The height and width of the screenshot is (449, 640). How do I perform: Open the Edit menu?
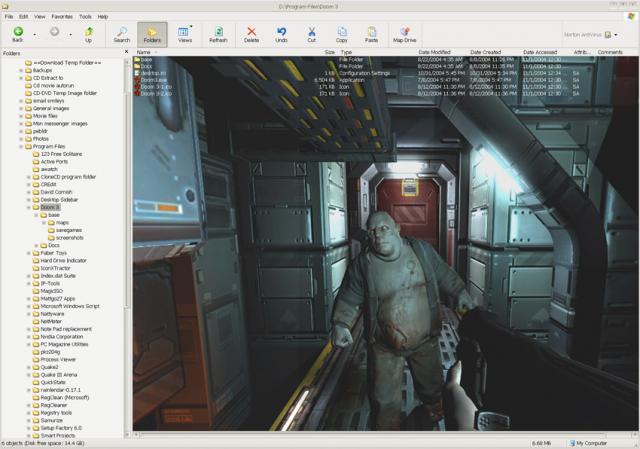23,17
